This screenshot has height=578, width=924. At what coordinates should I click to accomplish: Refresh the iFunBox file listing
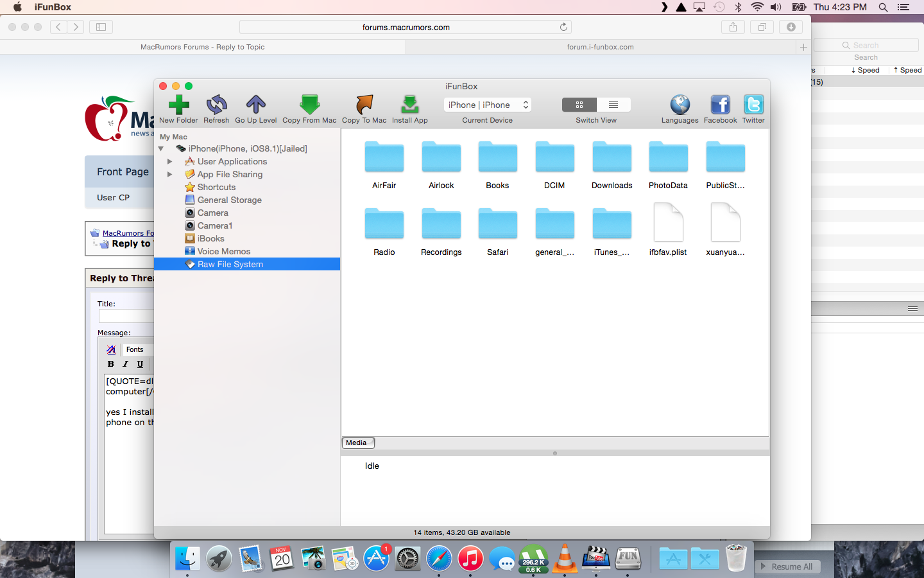click(216, 105)
